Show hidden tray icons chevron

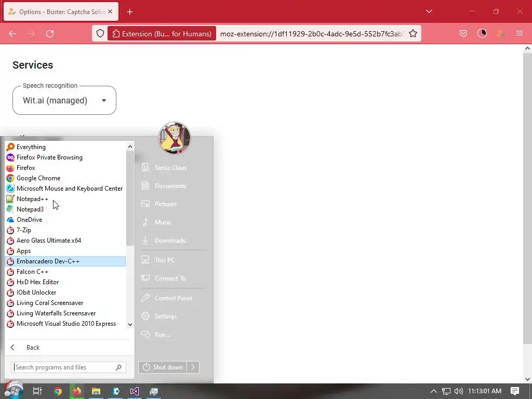[434, 391]
